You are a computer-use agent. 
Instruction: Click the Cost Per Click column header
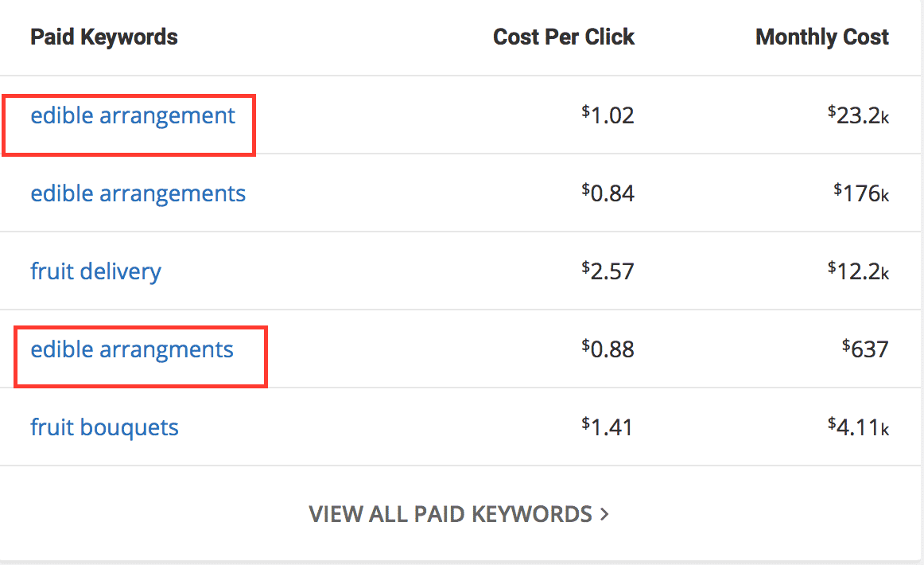[563, 37]
